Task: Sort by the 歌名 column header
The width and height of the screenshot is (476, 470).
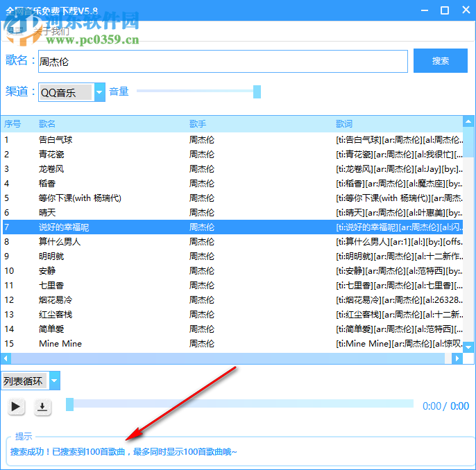Action: pos(47,123)
